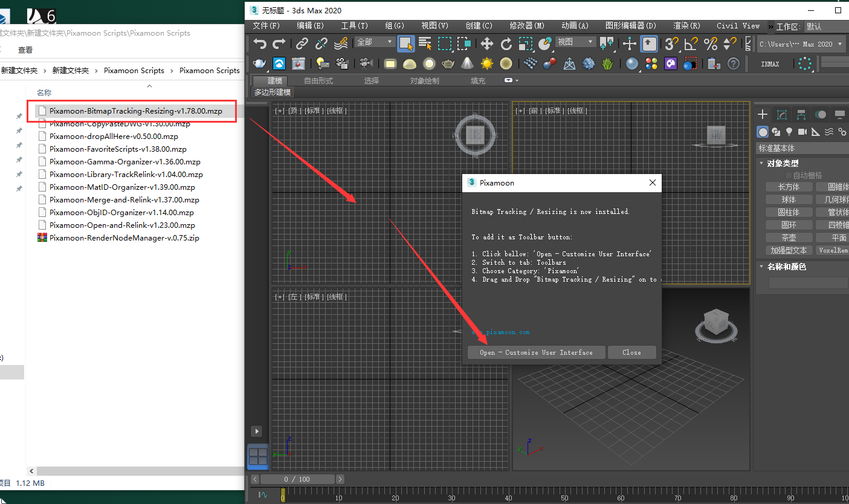Select Pixamoon-RenderNodeManager-v.0.75.zip in Explorer

124,238
